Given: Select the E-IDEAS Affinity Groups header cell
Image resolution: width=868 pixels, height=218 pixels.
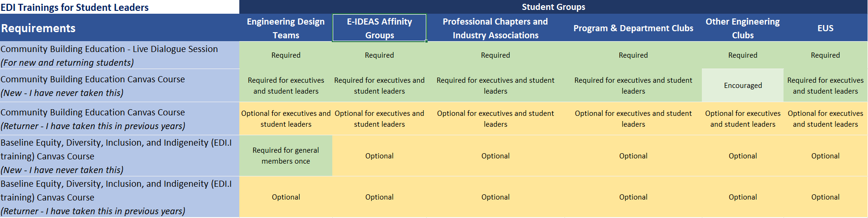Looking at the screenshot, I should (x=379, y=28).
